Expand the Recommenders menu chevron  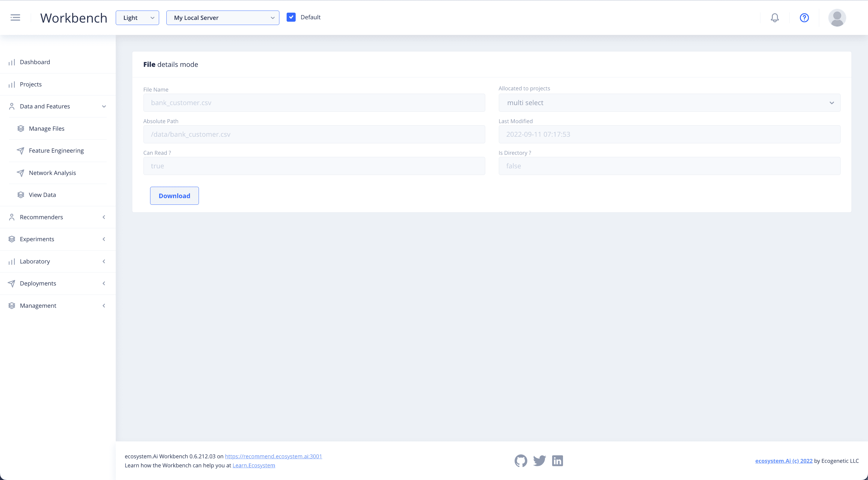[104, 217]
